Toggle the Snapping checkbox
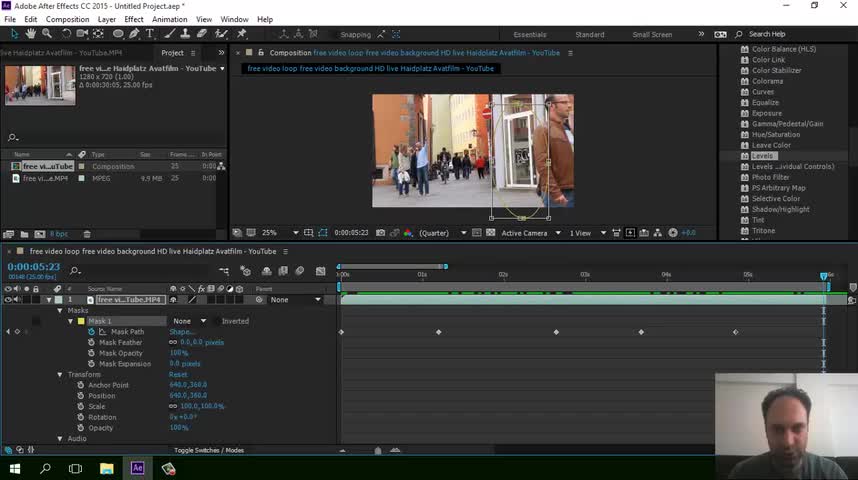858x480 pixels. pyautogui.click(x=334, y=34)
